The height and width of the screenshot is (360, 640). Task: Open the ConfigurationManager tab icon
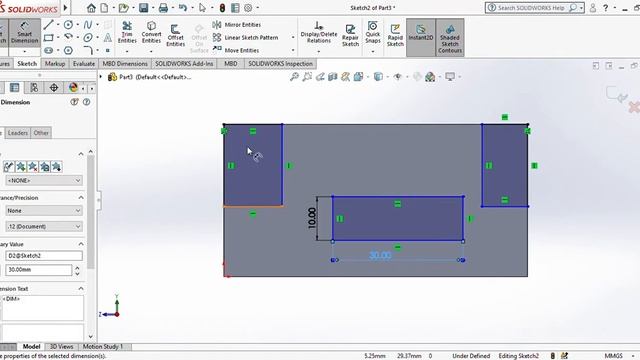34,88
